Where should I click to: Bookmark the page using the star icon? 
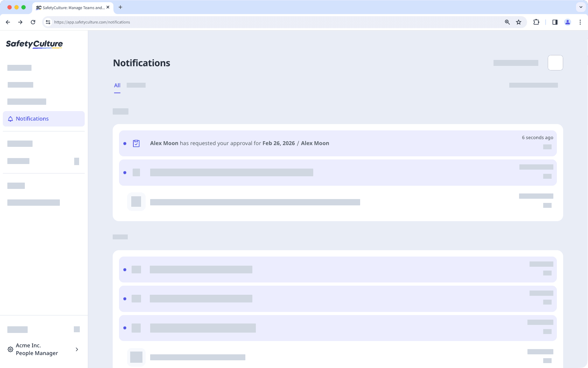(x=519, y=22)
